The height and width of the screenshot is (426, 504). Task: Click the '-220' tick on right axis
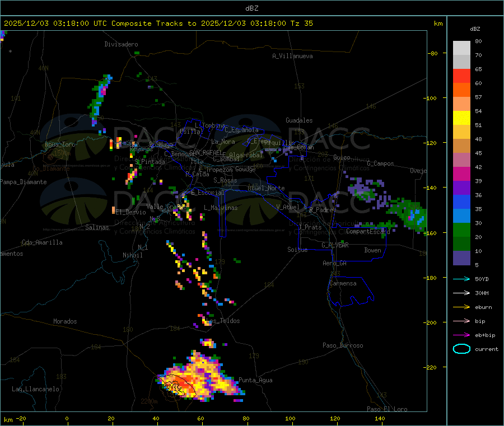coord(431,368)
